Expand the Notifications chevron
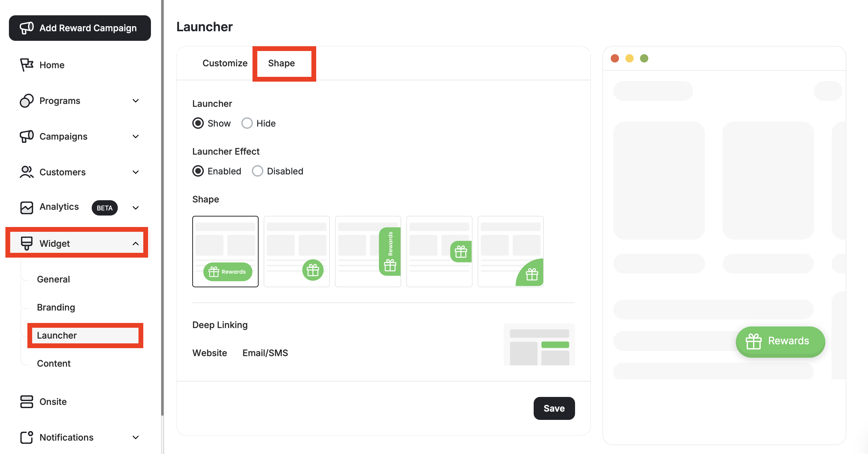The height and width of the screenshot is (454, 868). coord(135,437)
